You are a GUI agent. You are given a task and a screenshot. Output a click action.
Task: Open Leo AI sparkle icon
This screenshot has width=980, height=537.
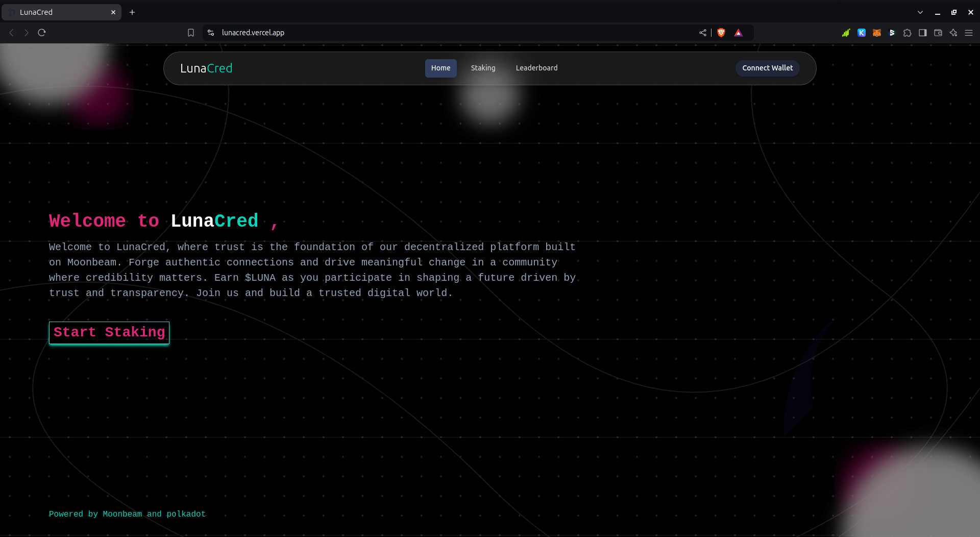(953, 33)
